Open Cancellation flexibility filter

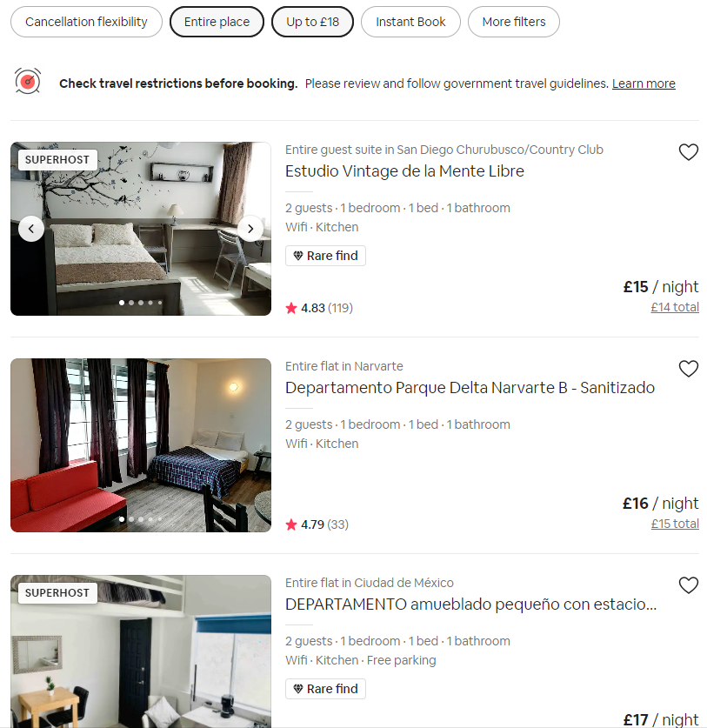(86, 22)
